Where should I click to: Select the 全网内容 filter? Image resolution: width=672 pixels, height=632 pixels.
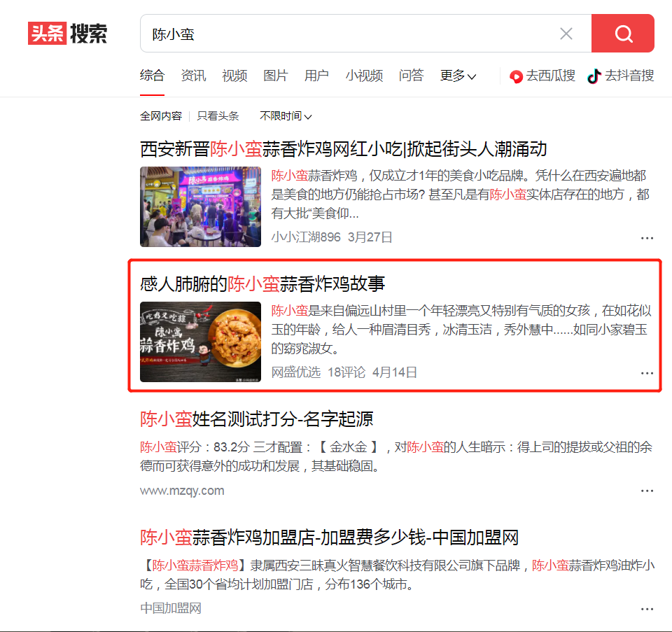(x=161, y=116)
